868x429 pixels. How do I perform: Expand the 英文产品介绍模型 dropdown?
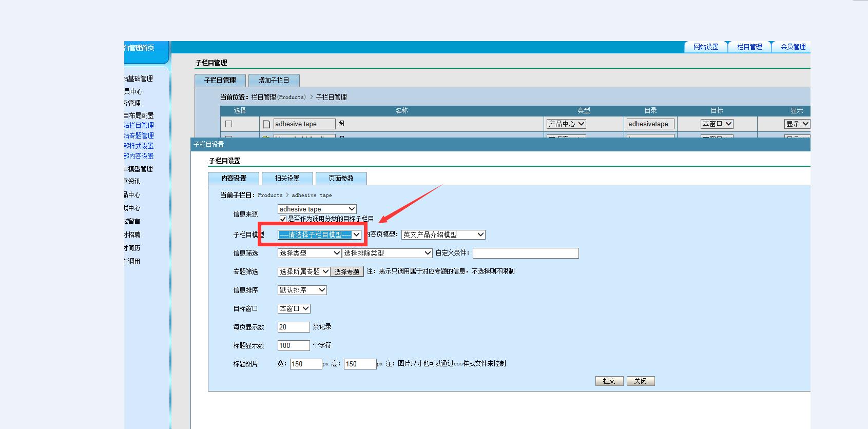click(x=443, y=235)
